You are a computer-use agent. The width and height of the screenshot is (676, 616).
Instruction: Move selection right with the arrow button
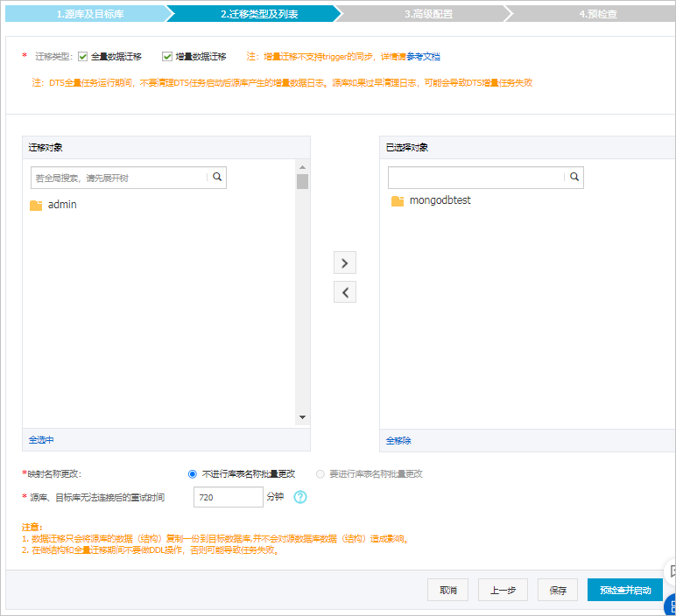click(344, 262)
